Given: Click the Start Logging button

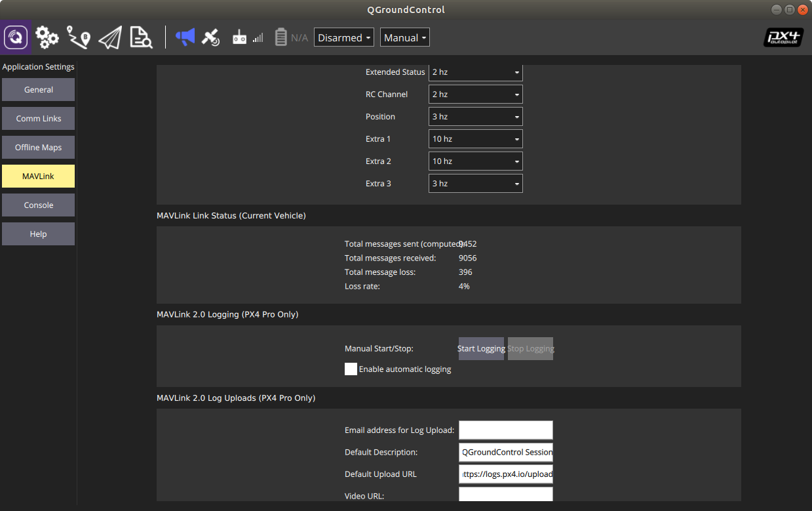Looking at the screenshot, I should click(x=481, y=349).
